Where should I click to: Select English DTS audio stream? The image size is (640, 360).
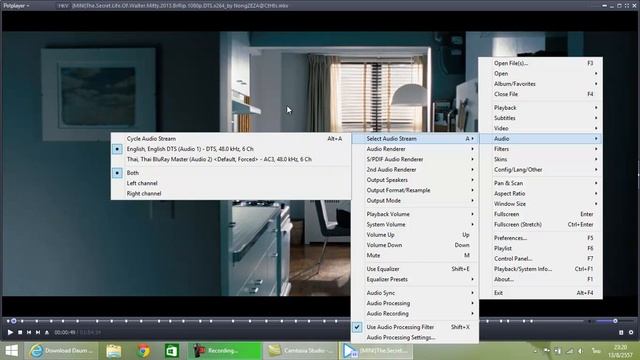pyautogui.click(x=231, y=149)
